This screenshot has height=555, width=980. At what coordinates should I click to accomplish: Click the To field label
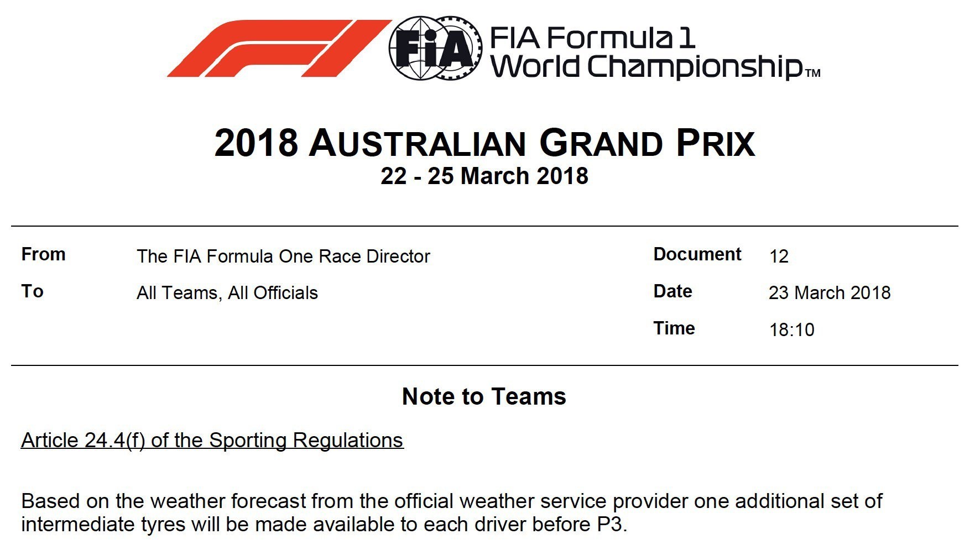point(33,291)
